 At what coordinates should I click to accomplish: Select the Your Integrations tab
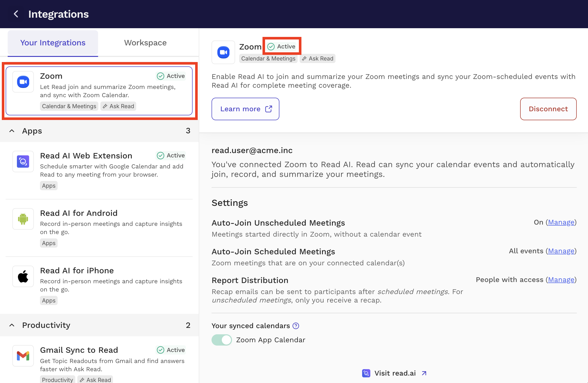(x=53, y=43)
